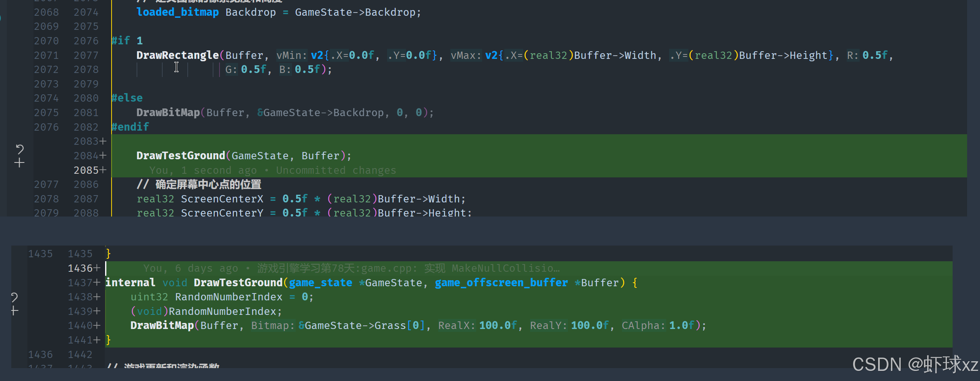
Task: Click RandomNumberIndex on the uint32 declaration line
Action: (228, 297)
